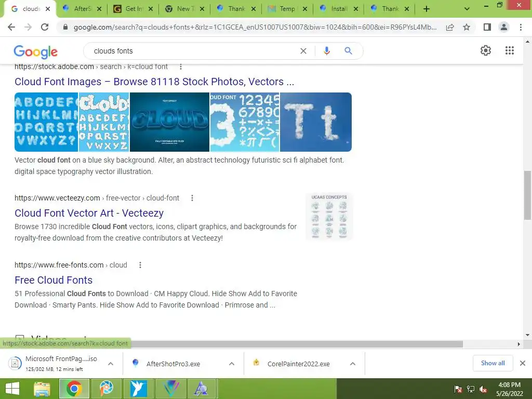The width and height of the screenshot is (532, 399).
Task: Reload the current Google page
Action: [x=45, y=27]
